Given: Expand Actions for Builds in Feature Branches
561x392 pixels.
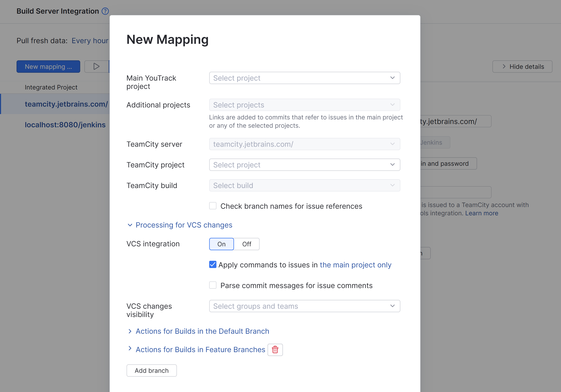Looking at the screenshot, I should [200, 349].
